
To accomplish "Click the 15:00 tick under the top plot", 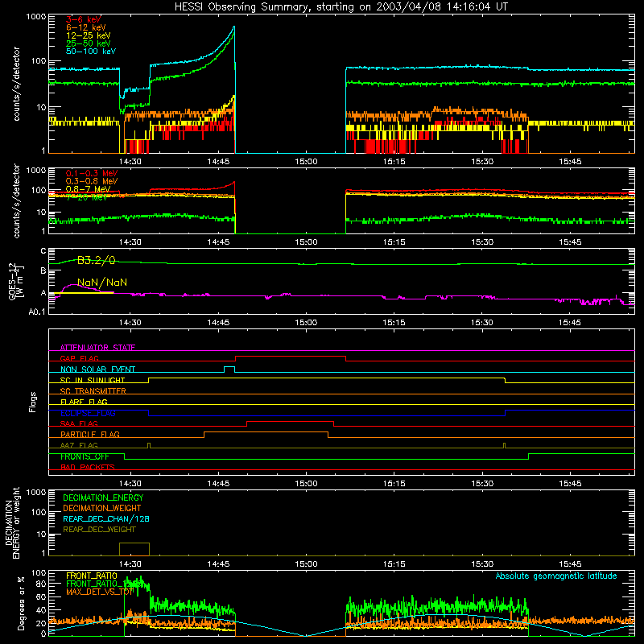I will 306,162.
